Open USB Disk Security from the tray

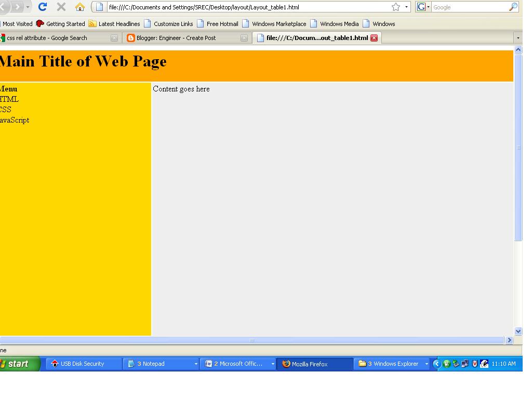pos(83,364)
